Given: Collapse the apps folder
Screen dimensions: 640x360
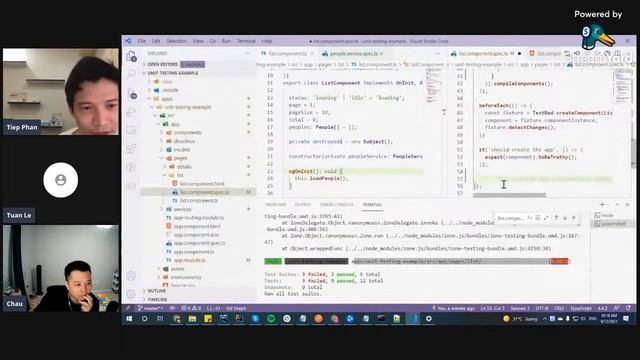Looking at the screenshot, I should 167,99.
